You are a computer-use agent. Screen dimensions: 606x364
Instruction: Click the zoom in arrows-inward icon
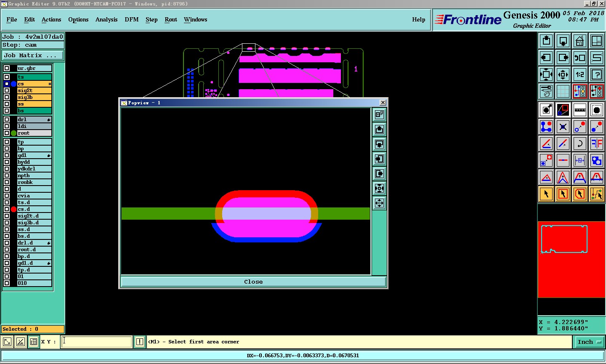[x=546, y=74]
